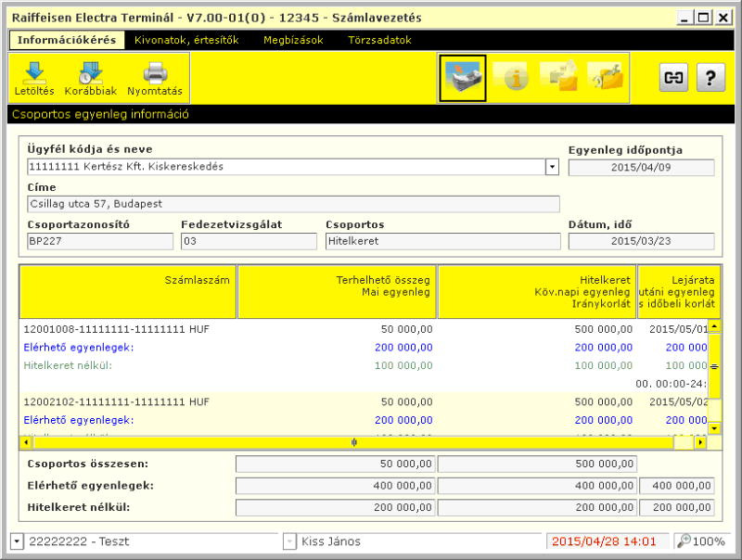Select the account balance money icon
The image size is (742, 560).
[x=462, y=78]
